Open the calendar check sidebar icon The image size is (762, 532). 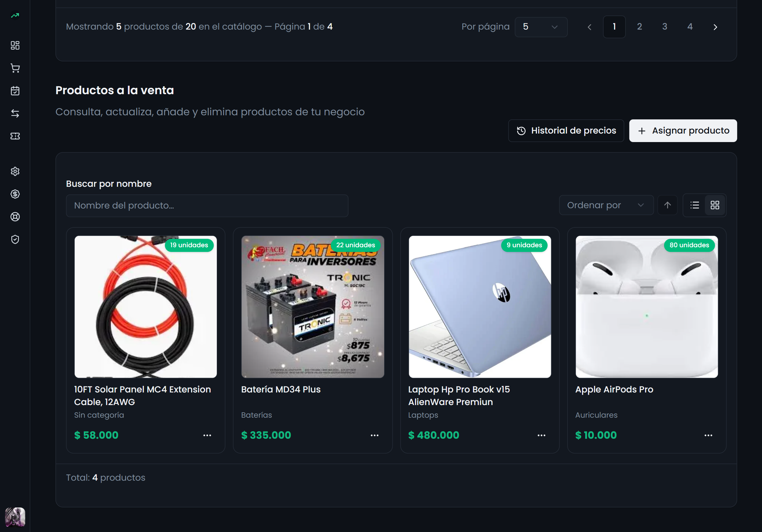coord(15,90)
